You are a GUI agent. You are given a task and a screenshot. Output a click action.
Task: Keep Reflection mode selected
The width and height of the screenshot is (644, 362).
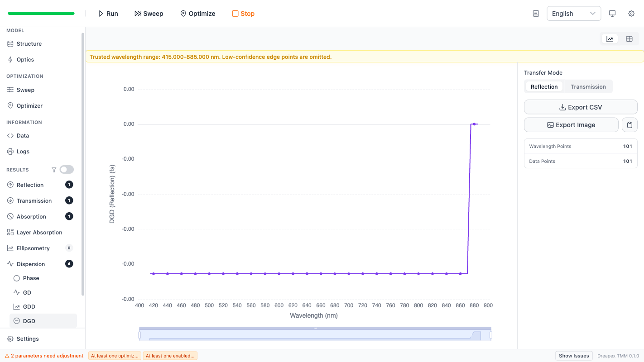(x=544, y=86)
